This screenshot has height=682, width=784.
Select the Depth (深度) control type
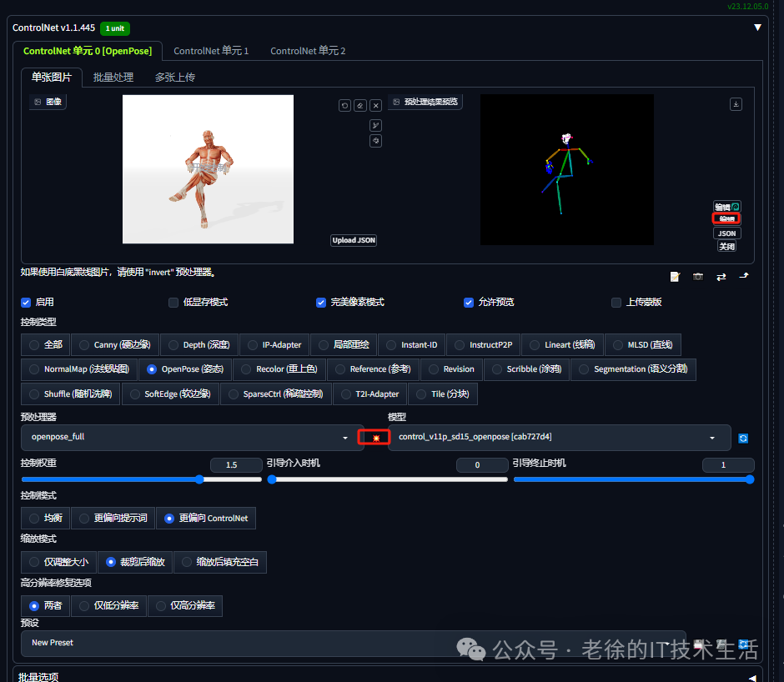coord(199,345)
